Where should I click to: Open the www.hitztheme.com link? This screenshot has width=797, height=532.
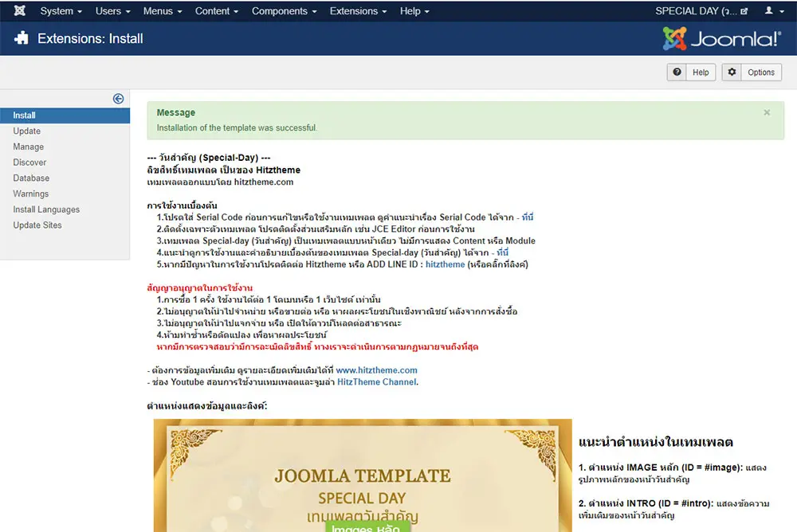pyautogui.click(x=376, y=370)
